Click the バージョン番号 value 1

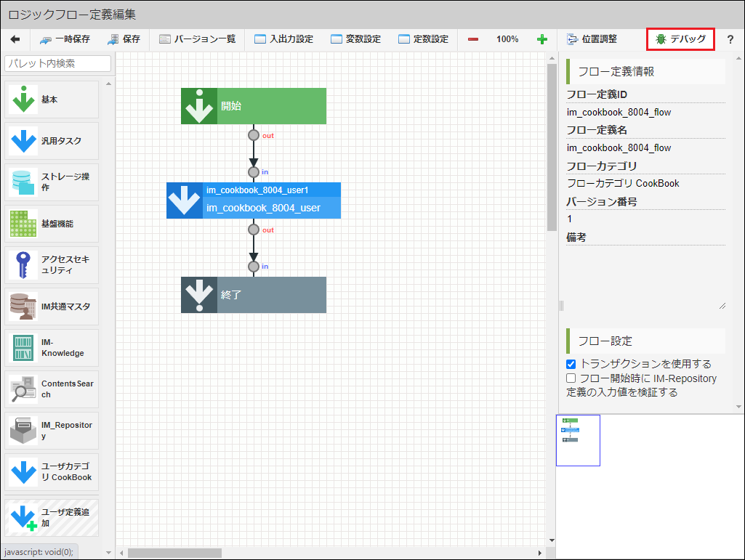coord(570,219)
